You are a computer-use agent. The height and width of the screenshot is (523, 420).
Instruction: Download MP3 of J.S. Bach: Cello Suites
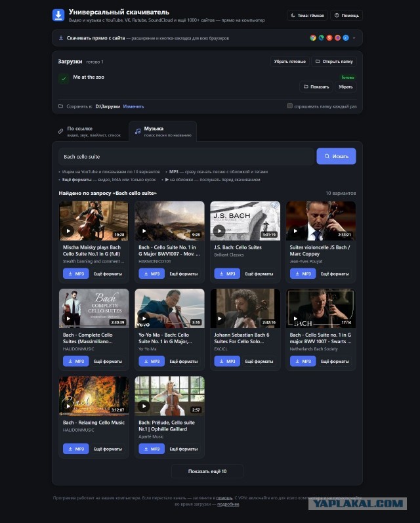pyautogui.click(x=227, y=274)
